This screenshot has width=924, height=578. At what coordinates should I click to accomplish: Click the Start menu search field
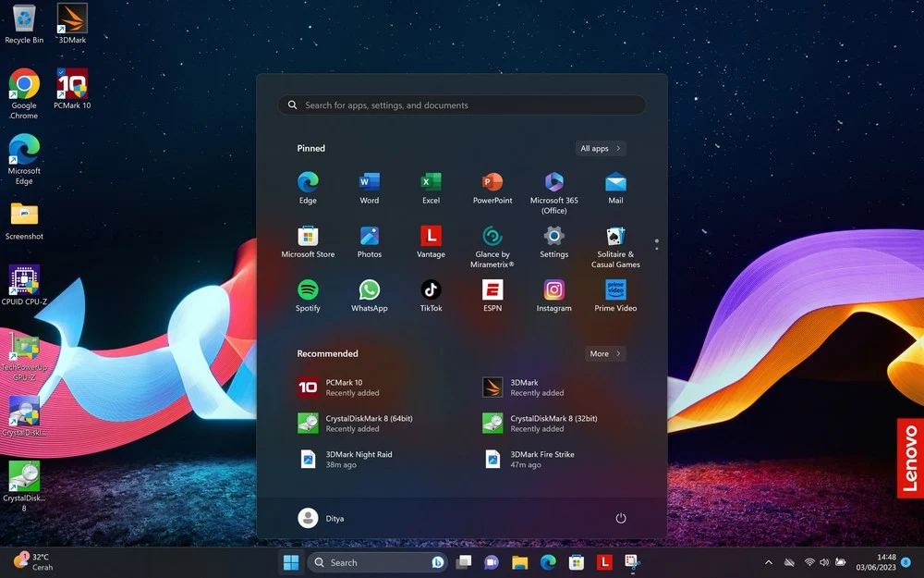point(462,105)
